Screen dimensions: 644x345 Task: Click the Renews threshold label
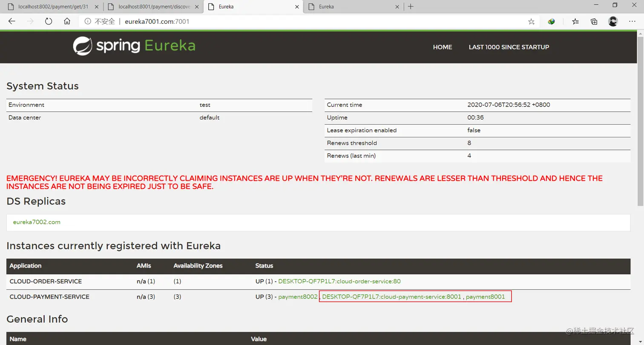(352, 143)
